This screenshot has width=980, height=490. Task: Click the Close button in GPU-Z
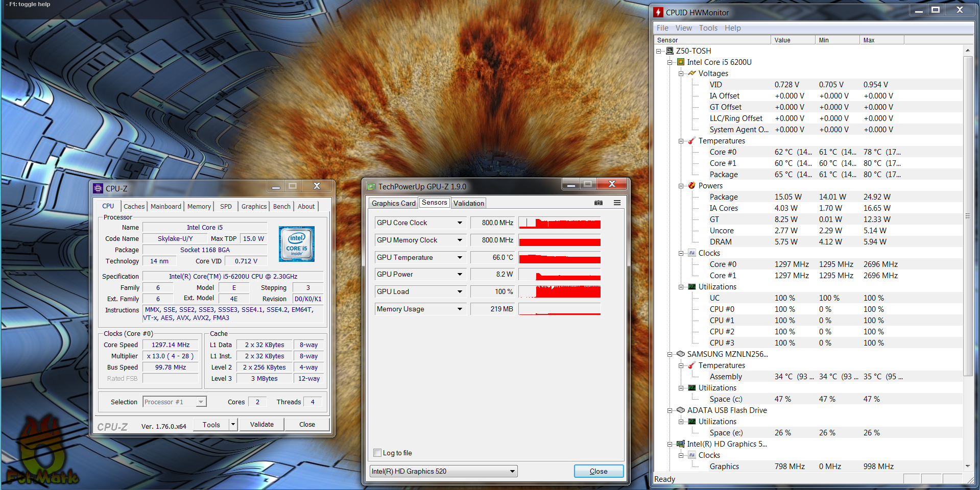point(599,471)
